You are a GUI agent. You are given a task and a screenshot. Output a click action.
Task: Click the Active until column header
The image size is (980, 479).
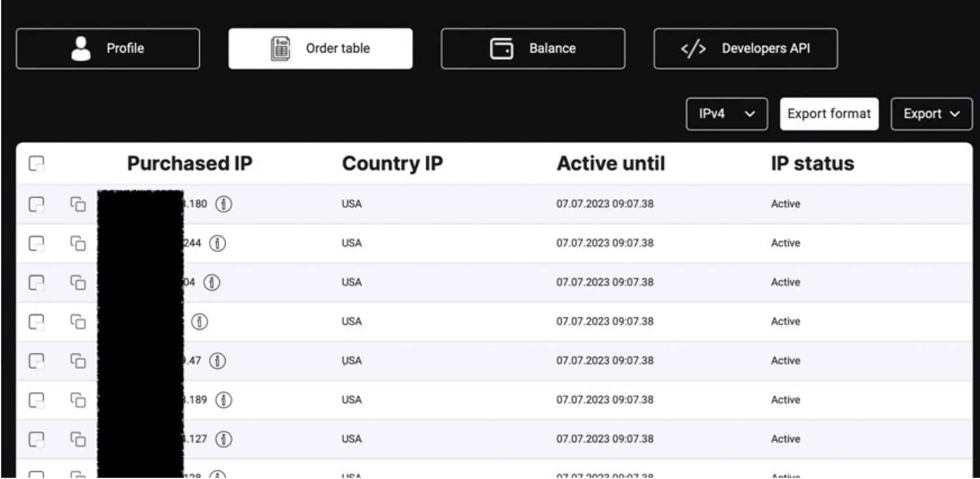[x=610, y=164]
